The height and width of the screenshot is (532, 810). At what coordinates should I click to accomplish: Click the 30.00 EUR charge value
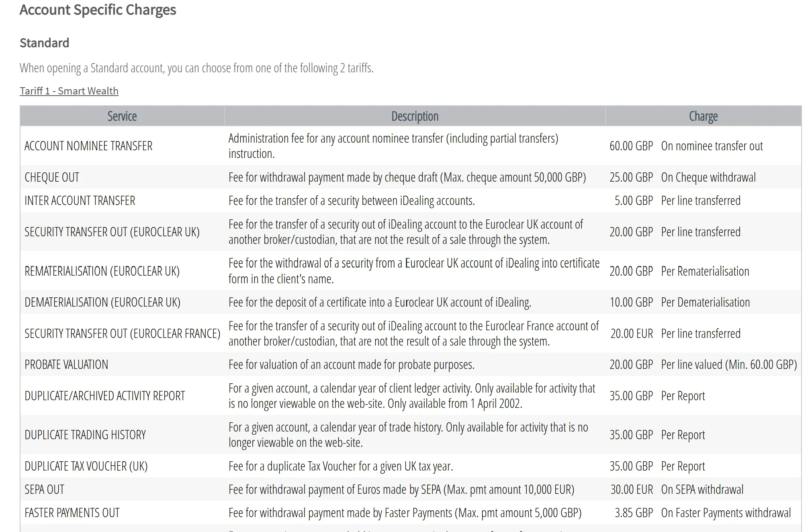632,489
